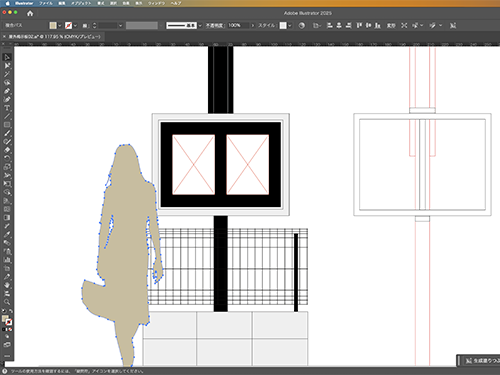Open stroke weight dropdown arrow
500x375 pixels.
click(x=120, y=25)
